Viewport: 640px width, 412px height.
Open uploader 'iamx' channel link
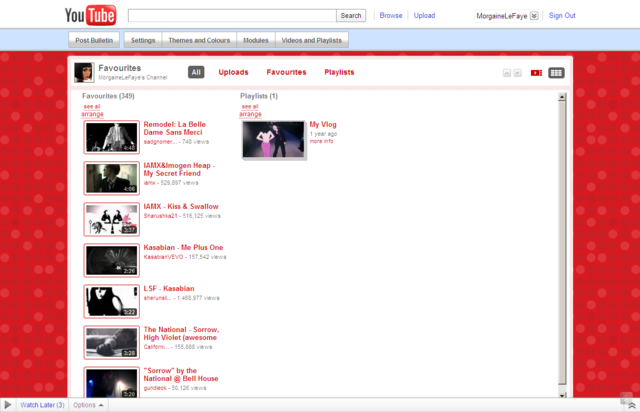149,183
